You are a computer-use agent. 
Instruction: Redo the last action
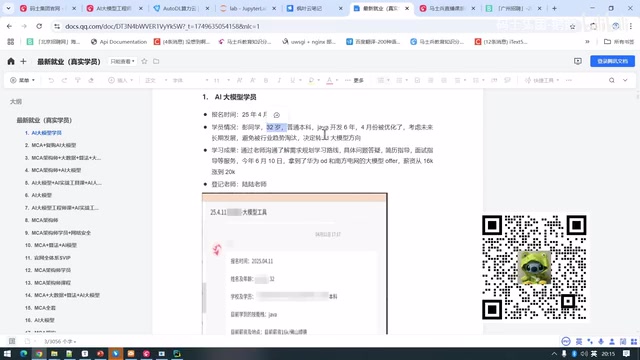tap(64, 80)
